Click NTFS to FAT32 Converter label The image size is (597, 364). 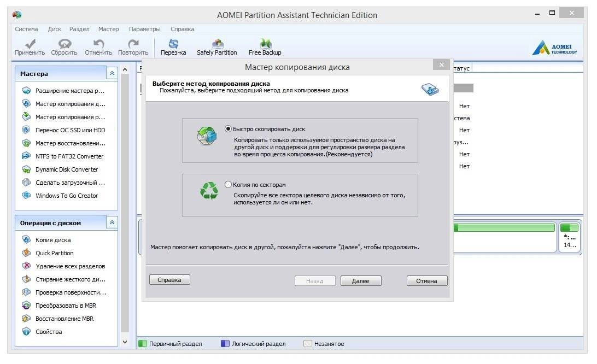point(69,156)
